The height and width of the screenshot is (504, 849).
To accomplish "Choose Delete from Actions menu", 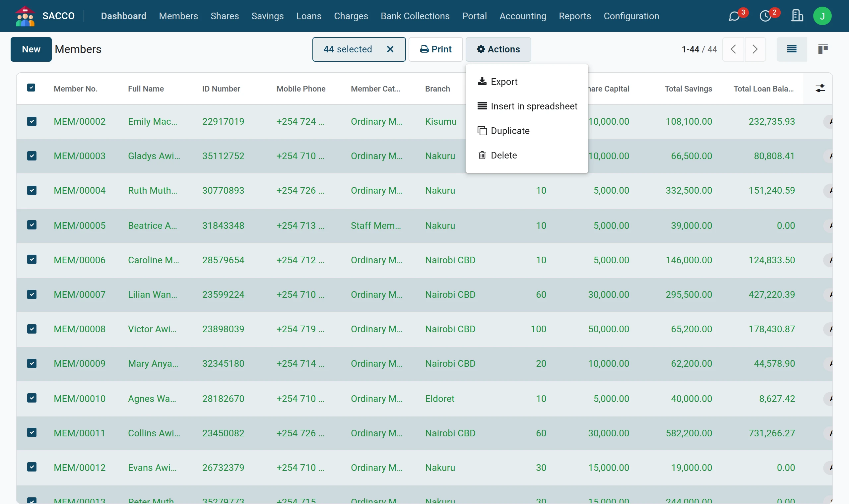I will pyautogui.click(x=527, y=155).
